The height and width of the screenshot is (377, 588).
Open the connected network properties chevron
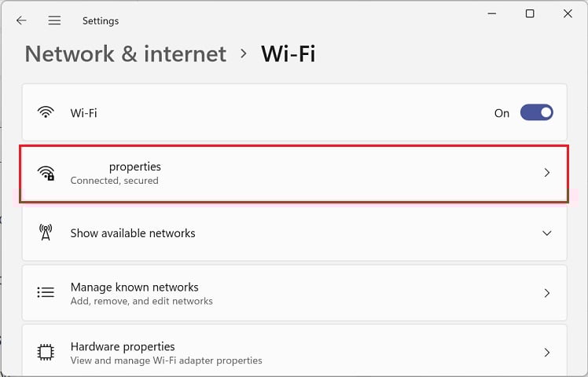click(547, 172)
